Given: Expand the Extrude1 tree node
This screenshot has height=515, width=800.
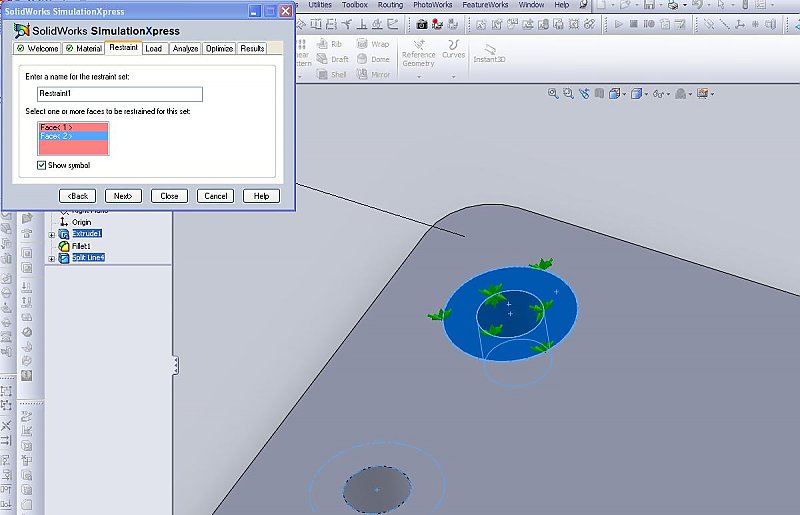Looking at the screenshot, I should 52,234.
